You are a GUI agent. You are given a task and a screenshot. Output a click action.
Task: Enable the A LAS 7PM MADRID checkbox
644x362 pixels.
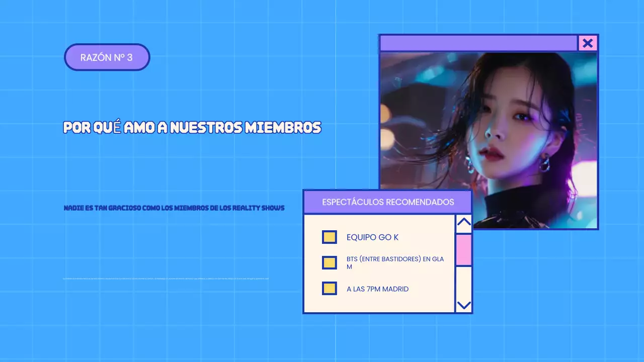point(330,289)
